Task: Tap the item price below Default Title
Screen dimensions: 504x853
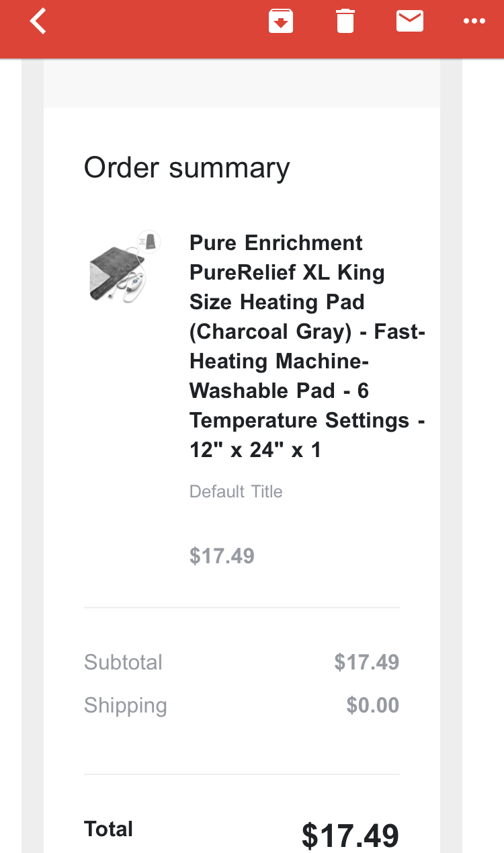Action: pyautogui.click(x=222, y=556)
